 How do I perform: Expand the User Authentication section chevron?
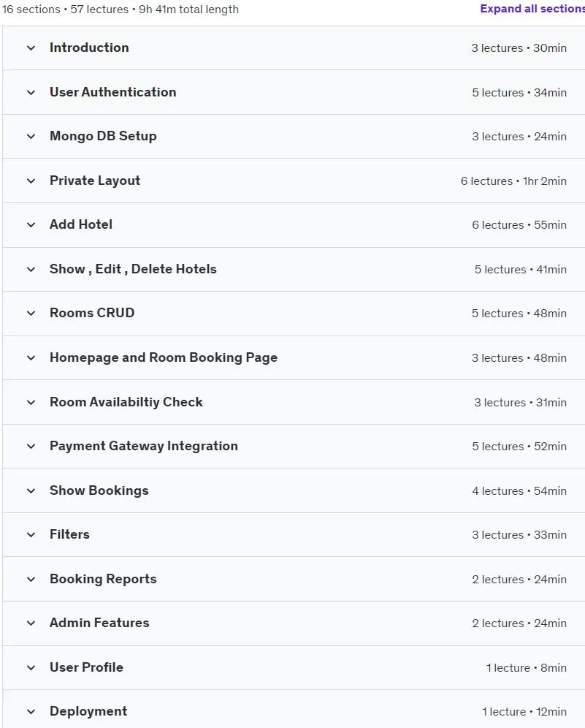coord(31,92)
